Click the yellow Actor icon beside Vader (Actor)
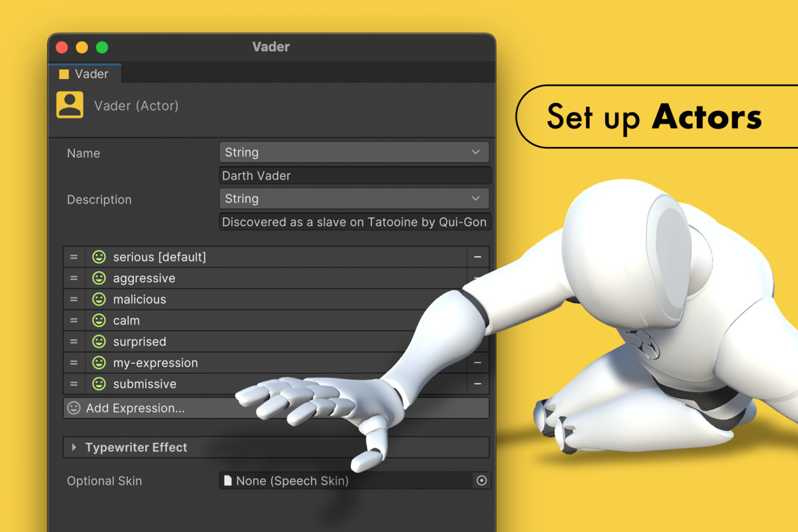Viewport: 798px width, 532px height. coord(70,105)
